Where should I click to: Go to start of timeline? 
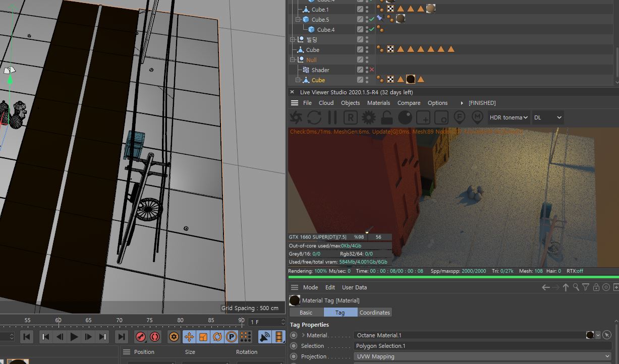click(27, 337)
